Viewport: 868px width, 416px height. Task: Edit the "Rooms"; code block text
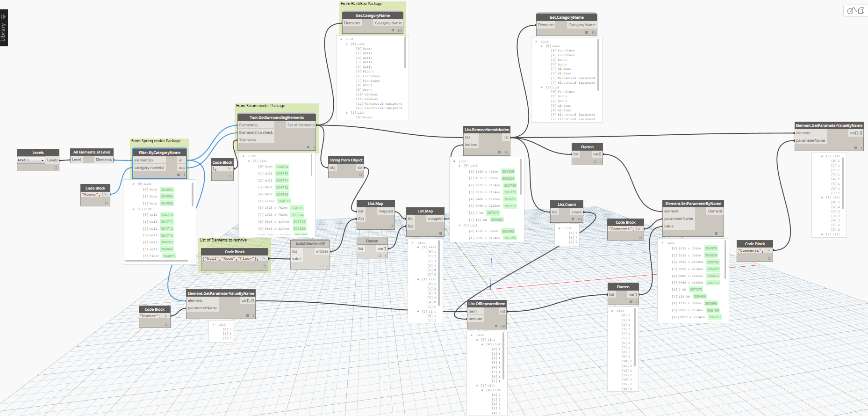92,195
